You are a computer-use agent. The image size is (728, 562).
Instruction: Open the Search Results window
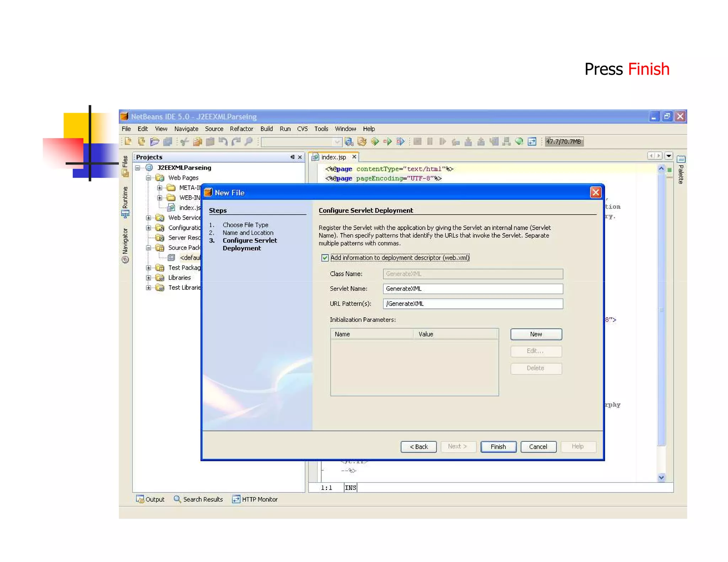click(x=198, y=499)
